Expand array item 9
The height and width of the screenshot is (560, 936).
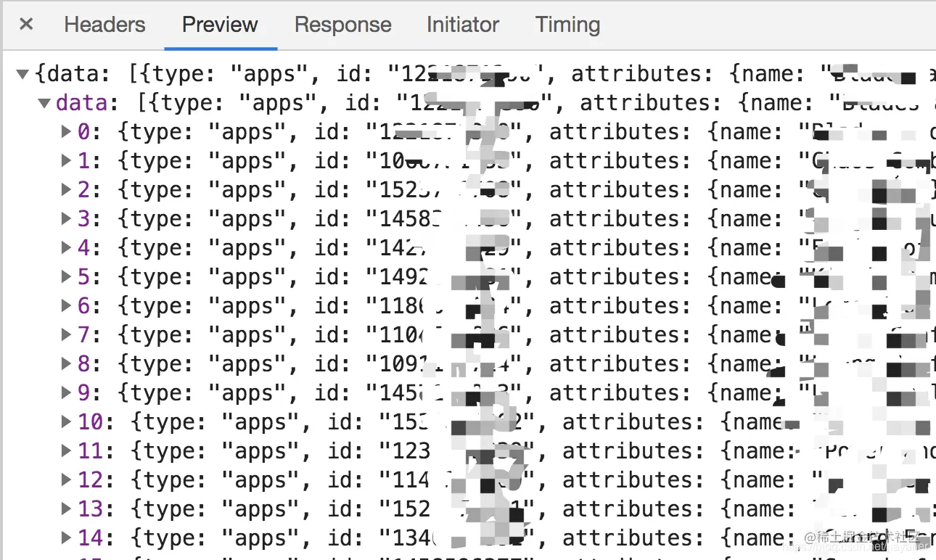(66, 393)
